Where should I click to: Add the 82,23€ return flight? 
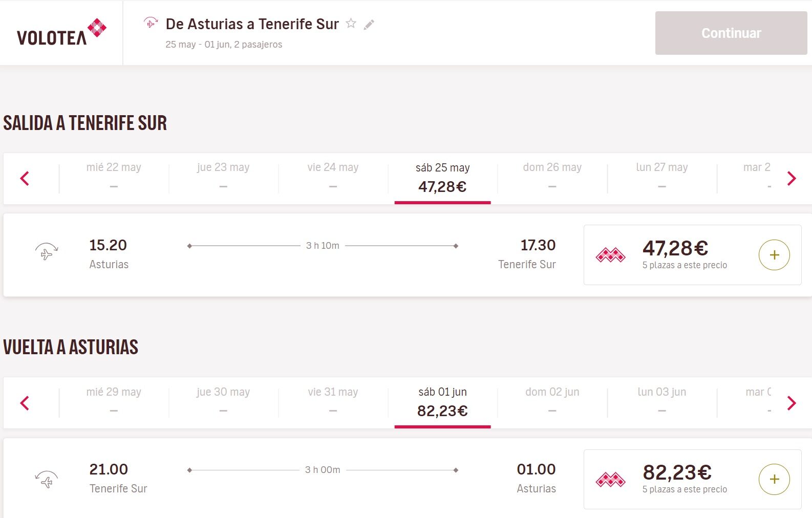click(x=774, y=479)
